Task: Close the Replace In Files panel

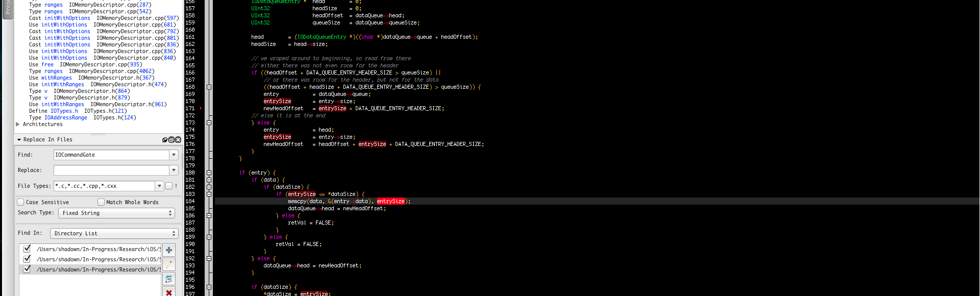Action: pos(178,139)
